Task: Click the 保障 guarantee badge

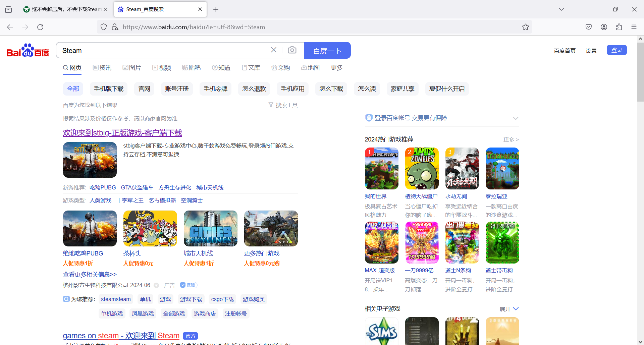Action: pos(189,285)
